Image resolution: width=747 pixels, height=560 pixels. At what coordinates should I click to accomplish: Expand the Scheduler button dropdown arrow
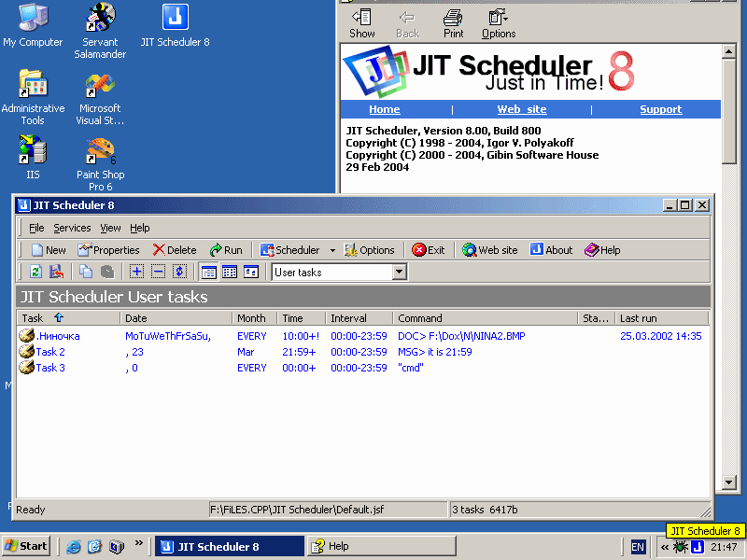point(332,250)
